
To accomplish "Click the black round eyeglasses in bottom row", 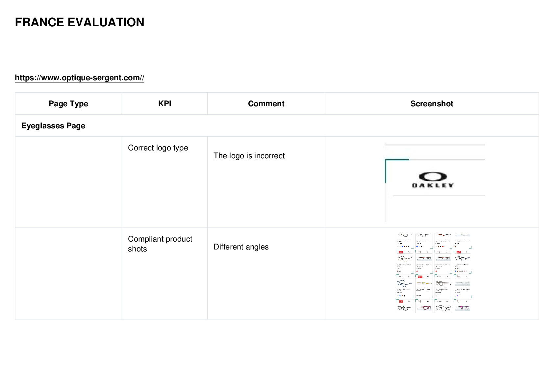I will 443,308.
